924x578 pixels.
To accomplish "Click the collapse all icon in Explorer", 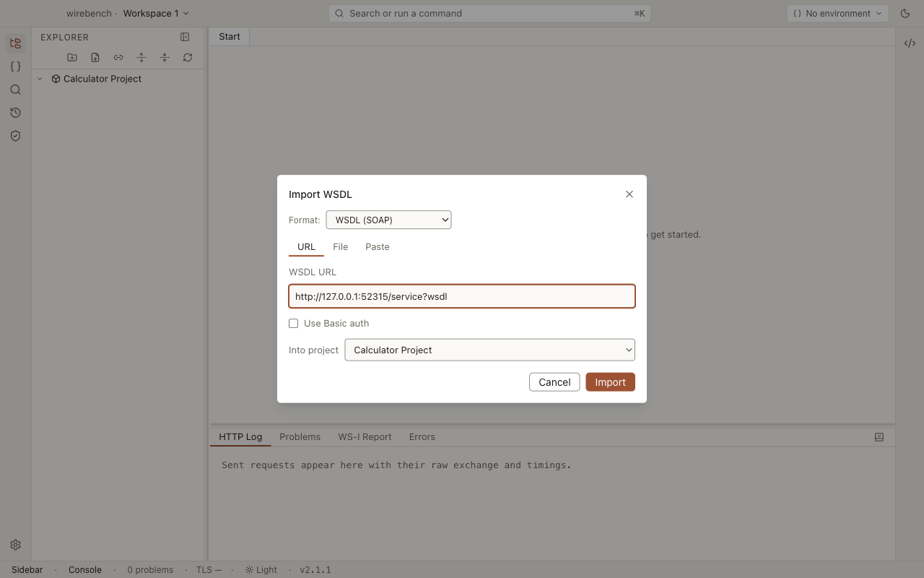I will (x=165, y=57).
